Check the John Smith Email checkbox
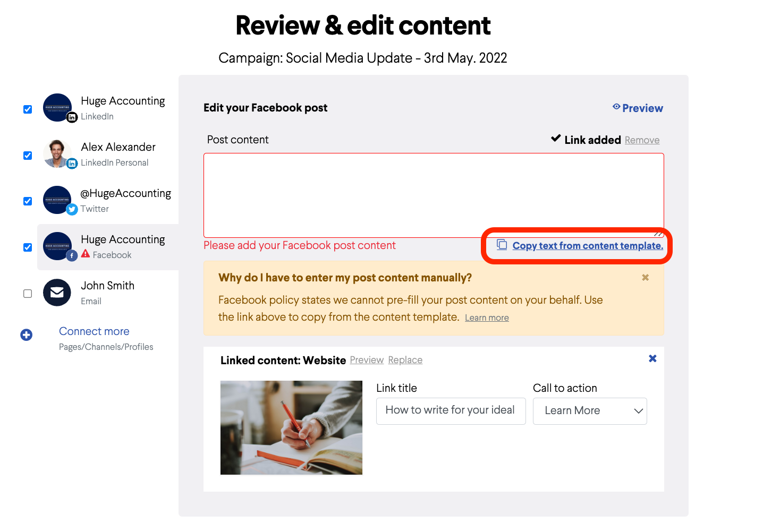This screenshot has width=763, height=532. (28, 294)
